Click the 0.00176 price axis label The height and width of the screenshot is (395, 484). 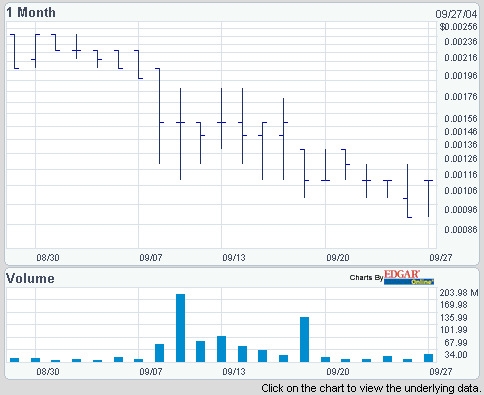coord(461,97)
